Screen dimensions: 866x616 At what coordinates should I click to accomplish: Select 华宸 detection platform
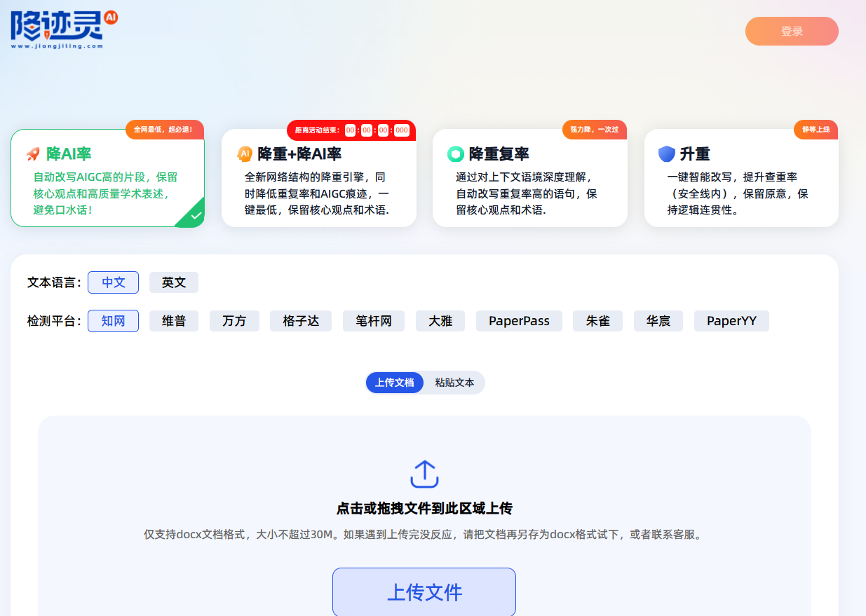(x=658, y=321)
